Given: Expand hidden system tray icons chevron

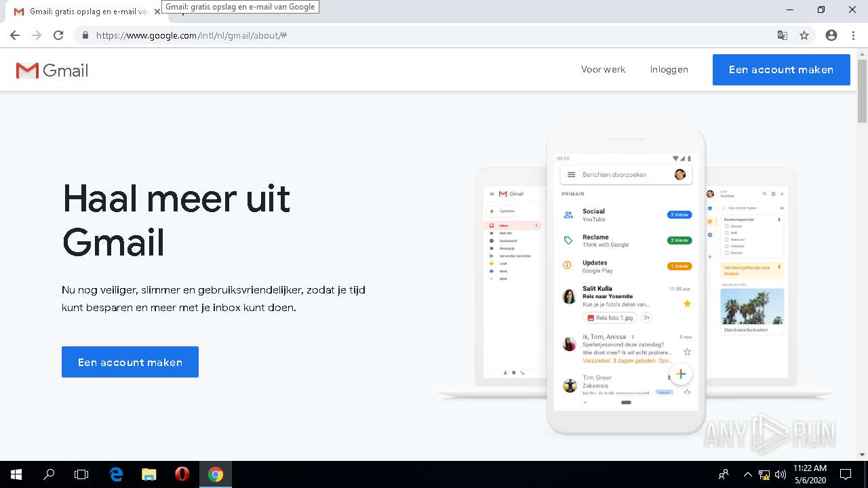Looking at the screenshot, I should 747,474.
